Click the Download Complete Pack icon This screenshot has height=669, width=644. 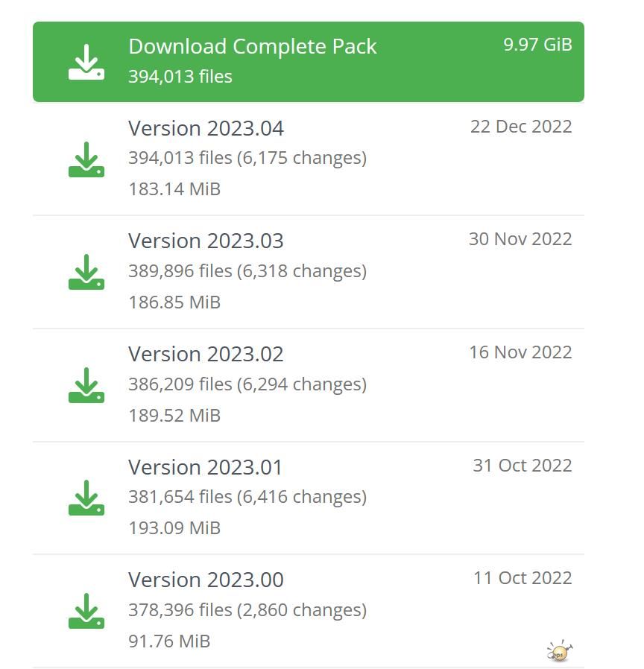point(86,62)
